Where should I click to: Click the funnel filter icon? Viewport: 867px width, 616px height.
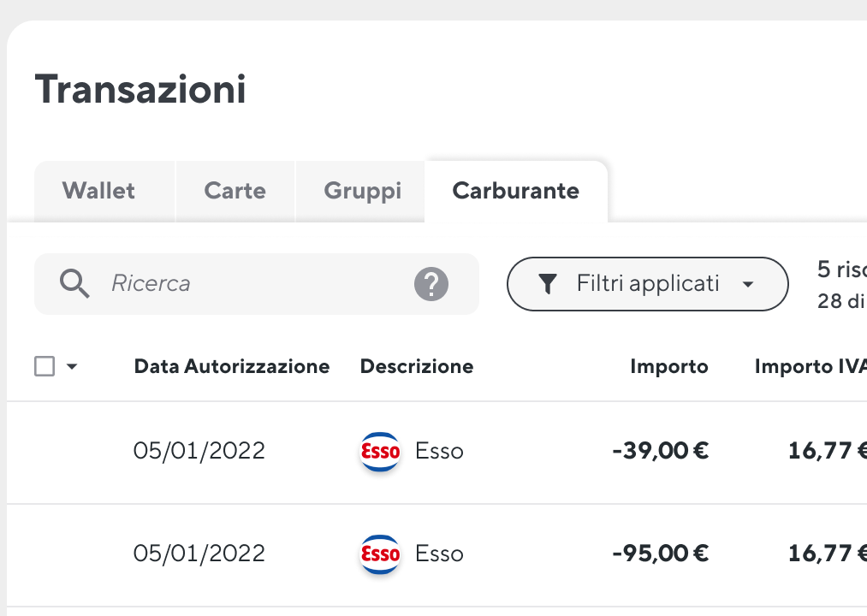pyautogui.click(x=548, y=284)
